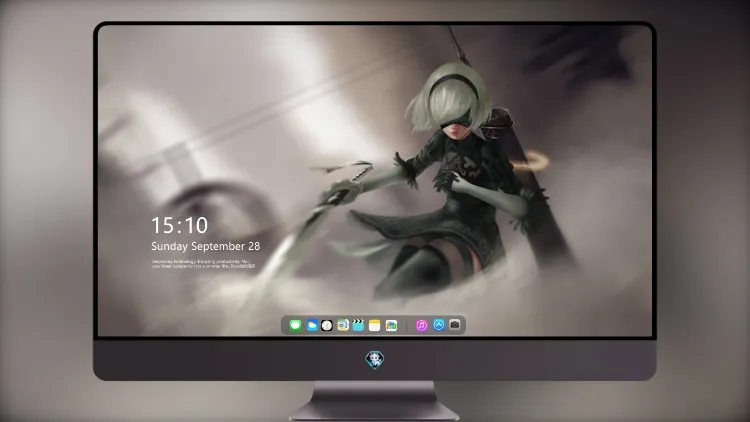Open the Maps icon in dock
Screen dimensions: 750x422
pos(343,325)
